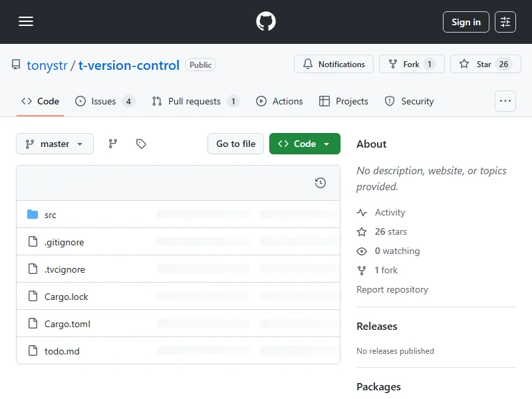Toggle Notifications for this repository
This screenshot has width=532, height=399.
(x=334, y=65)
